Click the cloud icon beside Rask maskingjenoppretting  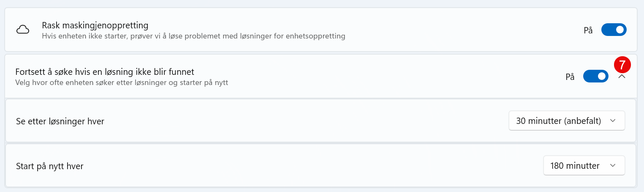23,30
